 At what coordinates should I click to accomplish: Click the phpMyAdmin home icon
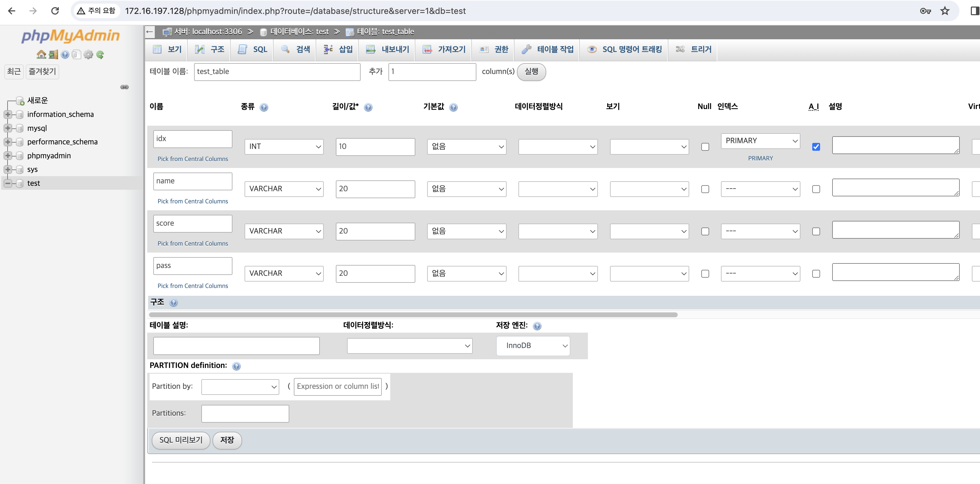tap(41, 54)
